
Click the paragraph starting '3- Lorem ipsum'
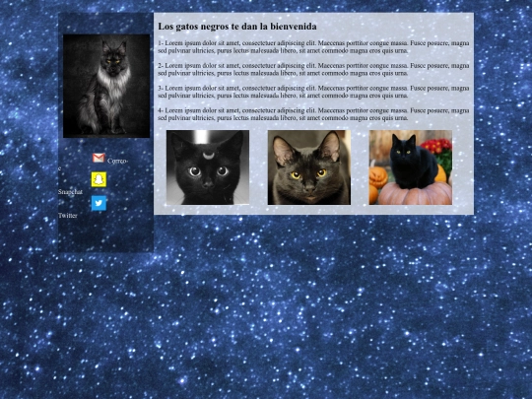click(x=313, y=92)
